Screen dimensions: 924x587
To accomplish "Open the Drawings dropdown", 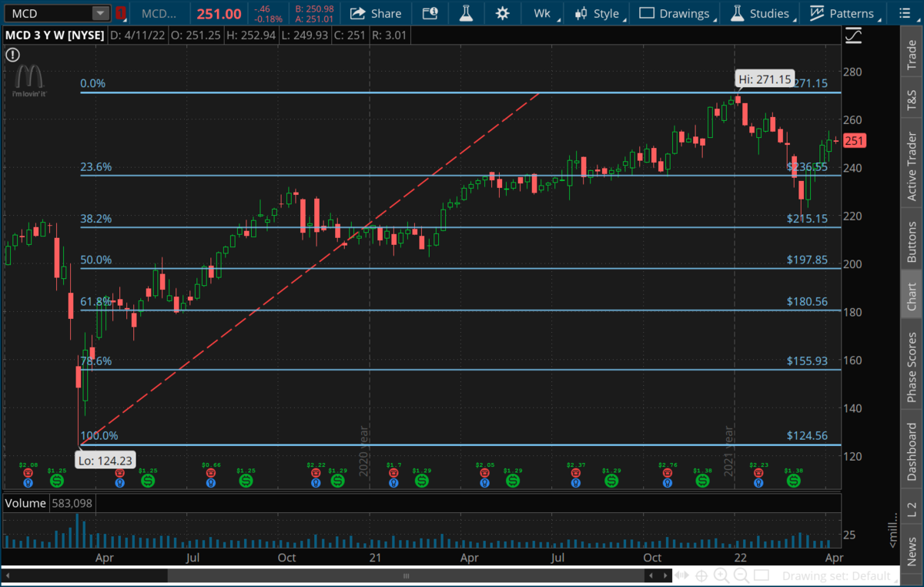I will coord(676,13).
